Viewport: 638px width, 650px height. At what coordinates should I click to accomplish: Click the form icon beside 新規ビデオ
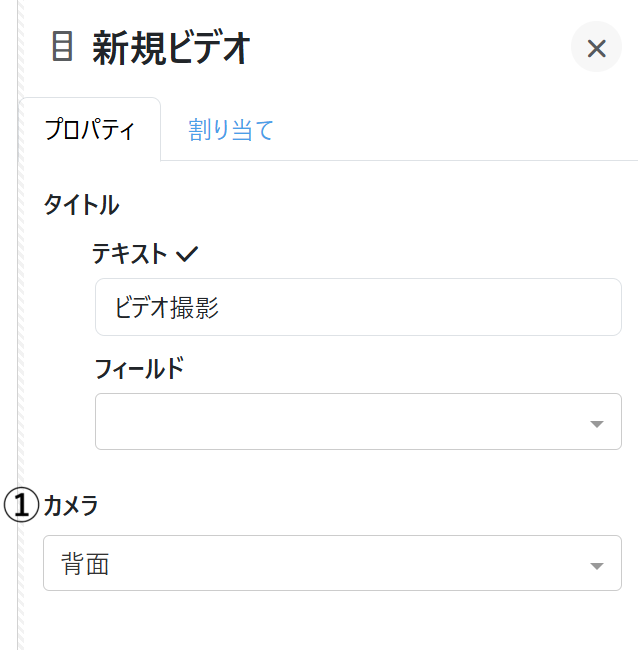pos(62,47)
